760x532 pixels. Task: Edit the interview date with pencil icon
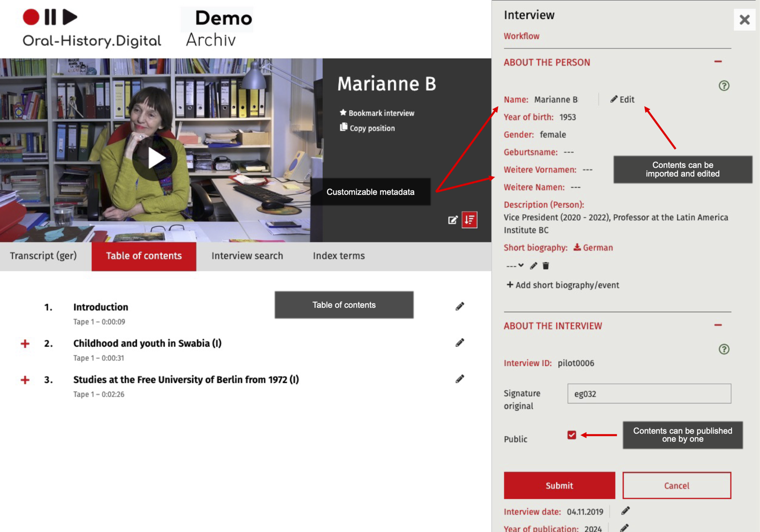(x=625, y=511)
